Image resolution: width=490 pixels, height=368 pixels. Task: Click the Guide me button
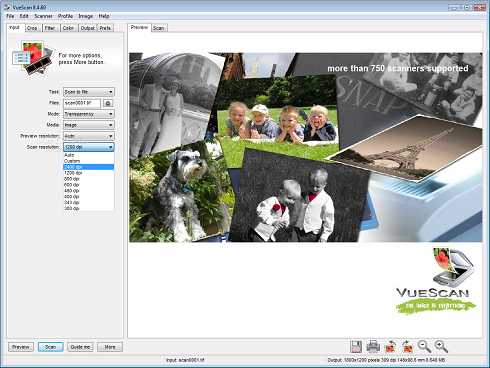80,347
